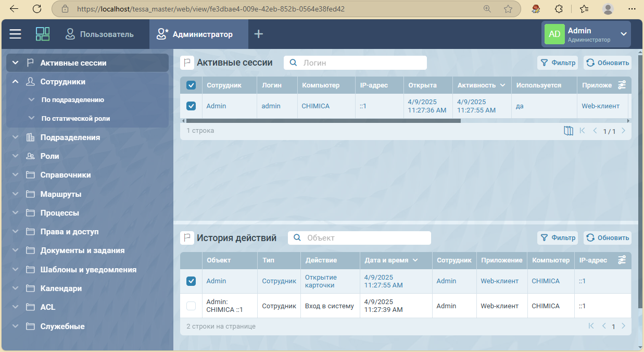Open column settings icon in История действий table
This screenshot has width=644, height=352.
click(622, 260)
